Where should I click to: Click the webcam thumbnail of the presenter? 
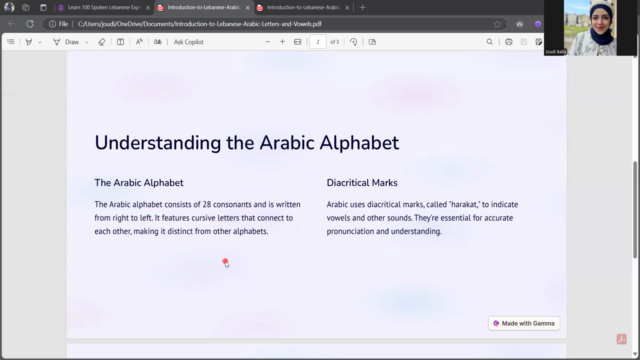coord(591,28)
